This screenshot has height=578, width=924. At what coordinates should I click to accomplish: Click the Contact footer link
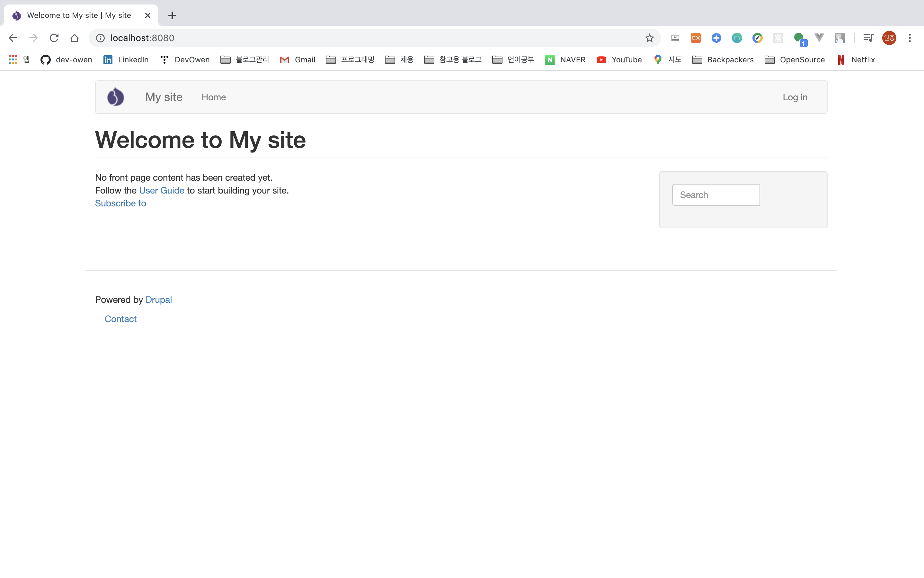point(120,319)
